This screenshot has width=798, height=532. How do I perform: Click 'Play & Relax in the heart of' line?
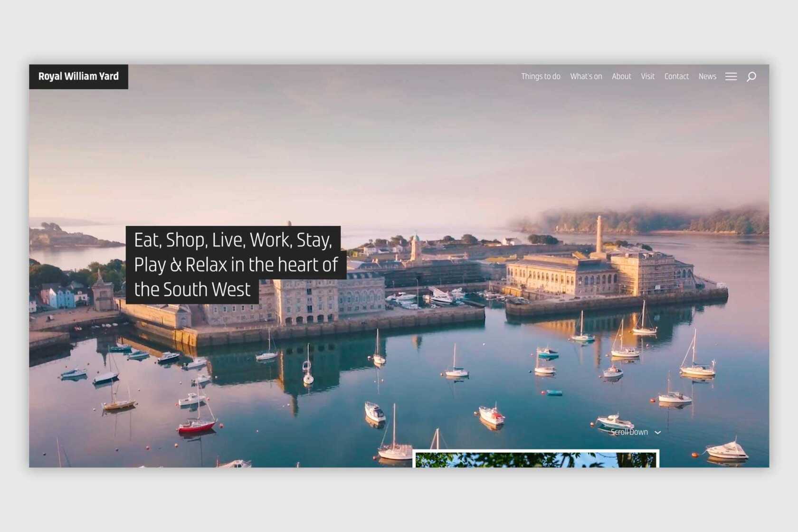[236, 265]
